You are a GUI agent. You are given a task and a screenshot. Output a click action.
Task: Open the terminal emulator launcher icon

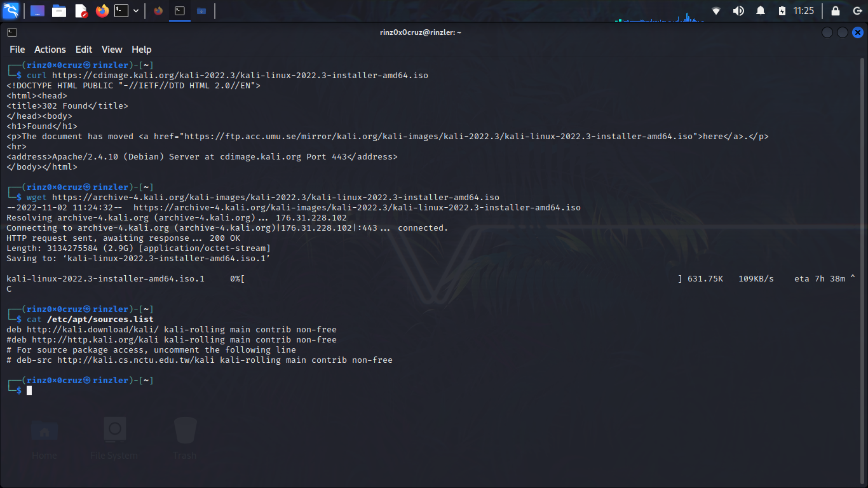point(121,11)
